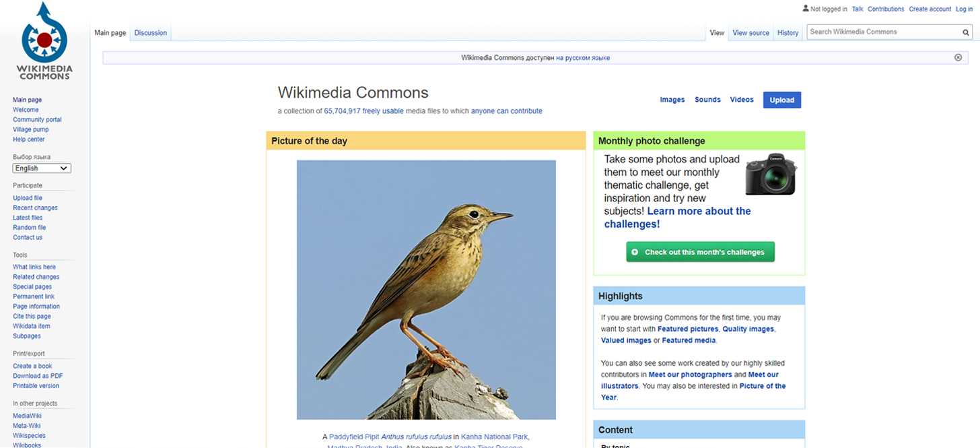980x448 pixels.
Task: Click the not-logged-in user icon
Action: coord(806,9)
